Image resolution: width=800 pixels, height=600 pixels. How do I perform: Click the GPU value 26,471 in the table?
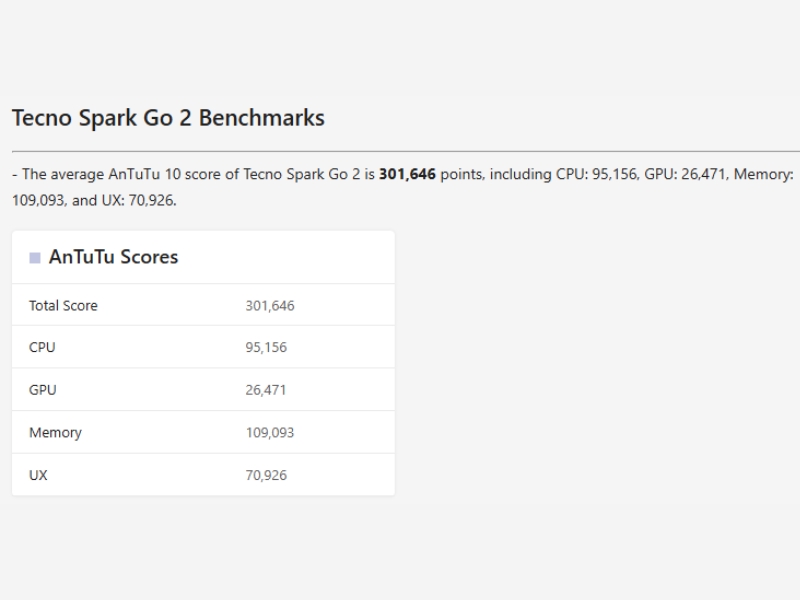[266, 390]
